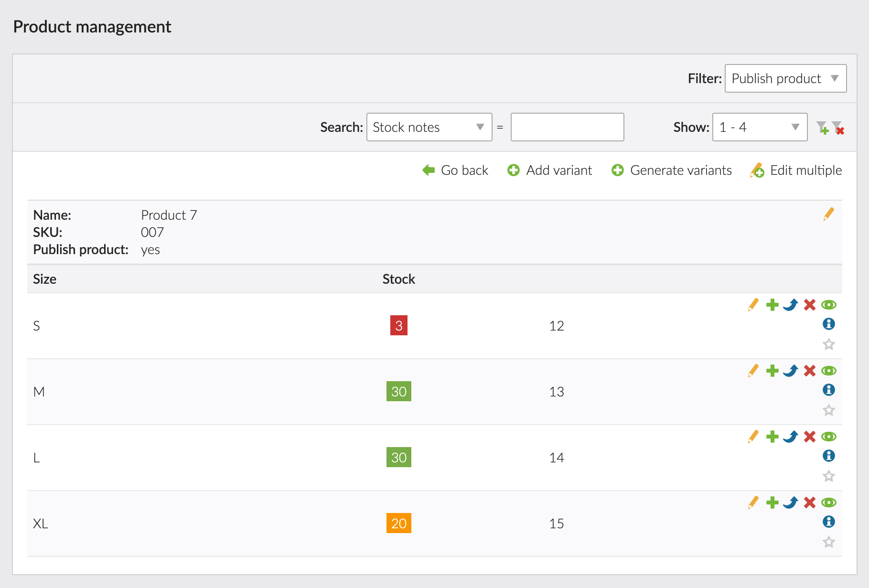This screenshot has height=588, width=869.
Task: Click Generate variants
Action: point(671,171)
